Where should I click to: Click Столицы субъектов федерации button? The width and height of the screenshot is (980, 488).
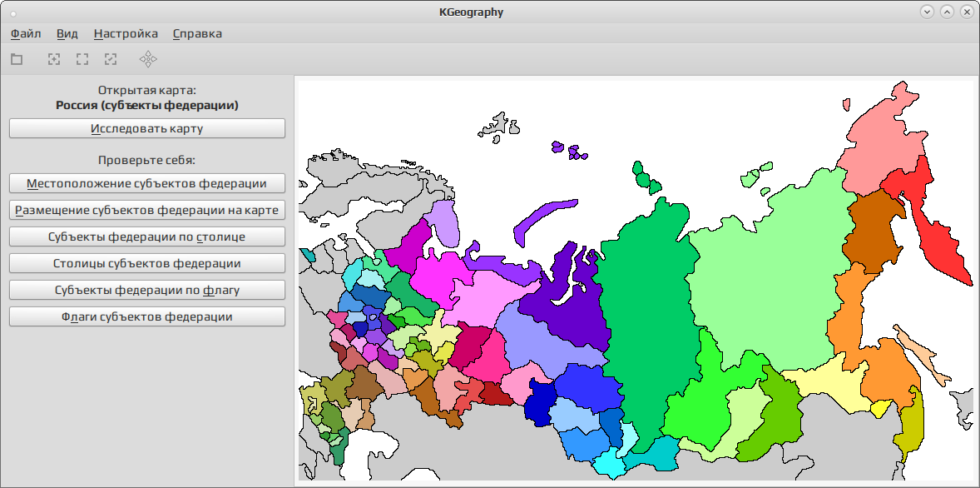[147, 263]
